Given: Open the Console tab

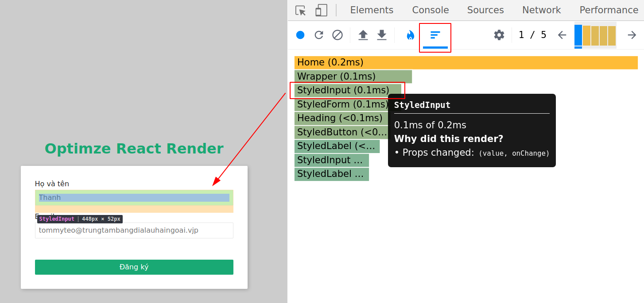Looking at the screenshot, I should [430, 10].
